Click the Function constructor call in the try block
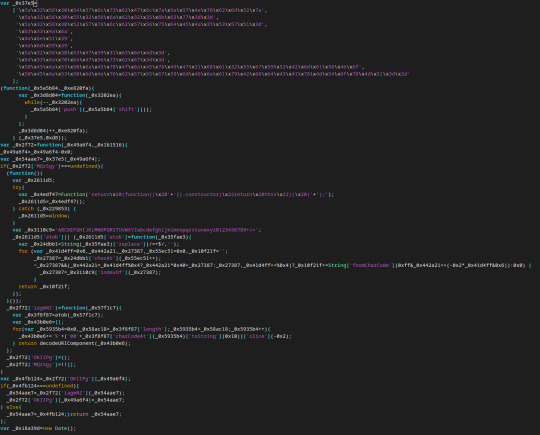 point(73,194)
